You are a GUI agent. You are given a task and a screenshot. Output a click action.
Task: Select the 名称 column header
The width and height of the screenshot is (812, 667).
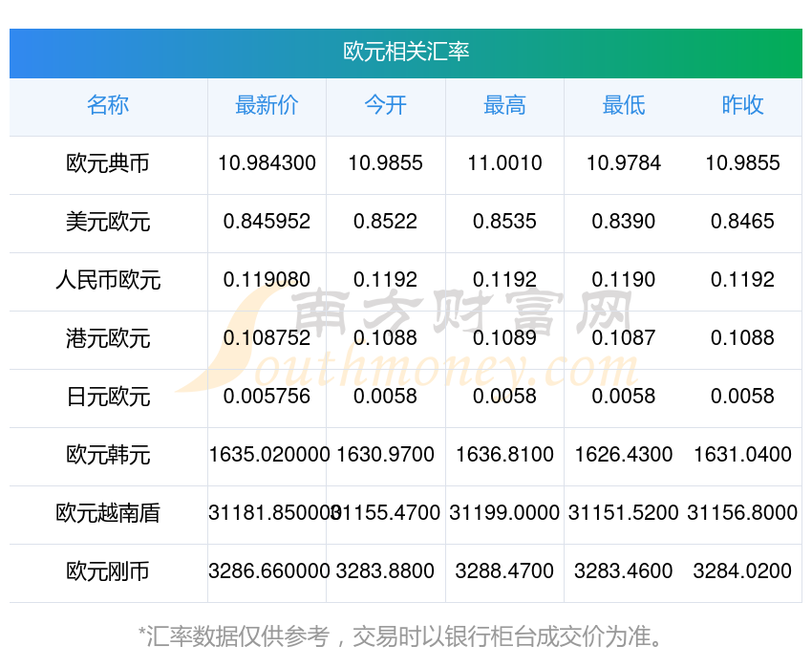point(108,105)
